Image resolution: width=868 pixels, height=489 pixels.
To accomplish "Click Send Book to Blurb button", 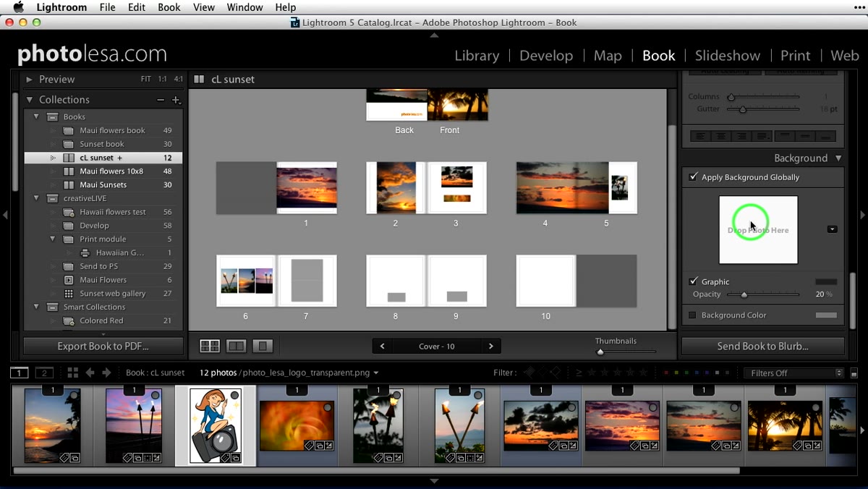I will (762, 346).
